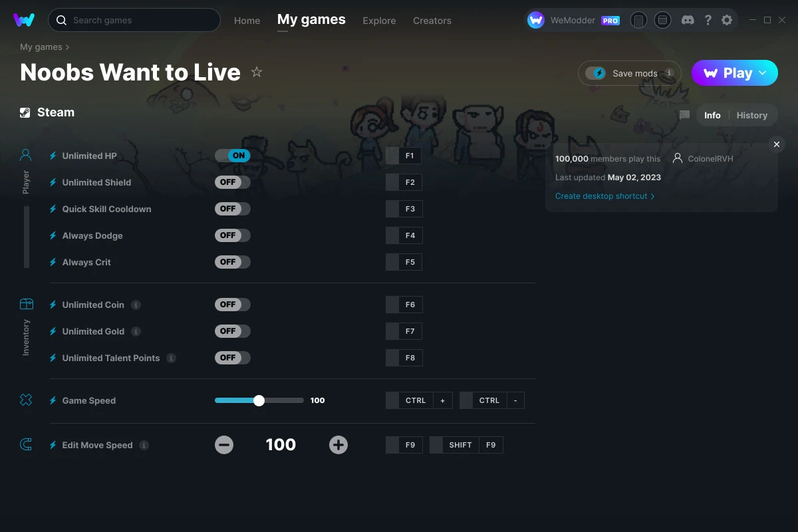
Task: Switch to the Info tab
Action: pyautogui.click(x=712, y=115)
